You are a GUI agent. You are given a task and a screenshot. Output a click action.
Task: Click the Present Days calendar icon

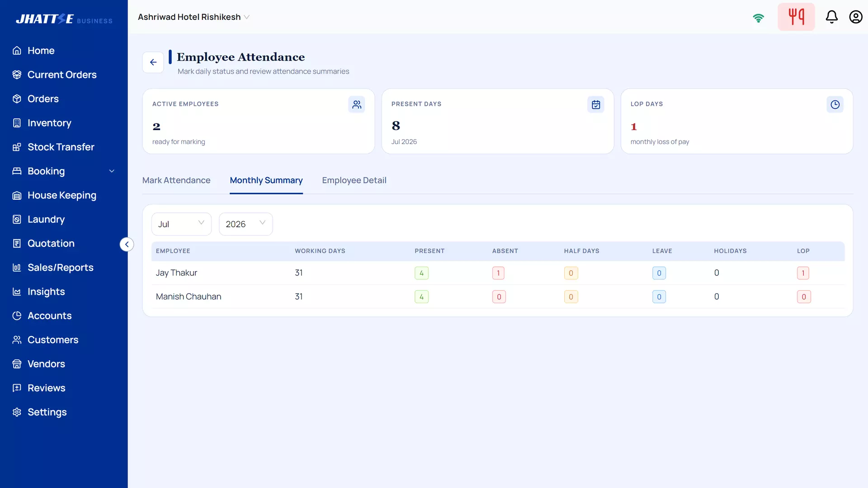(x=596, y=104)
